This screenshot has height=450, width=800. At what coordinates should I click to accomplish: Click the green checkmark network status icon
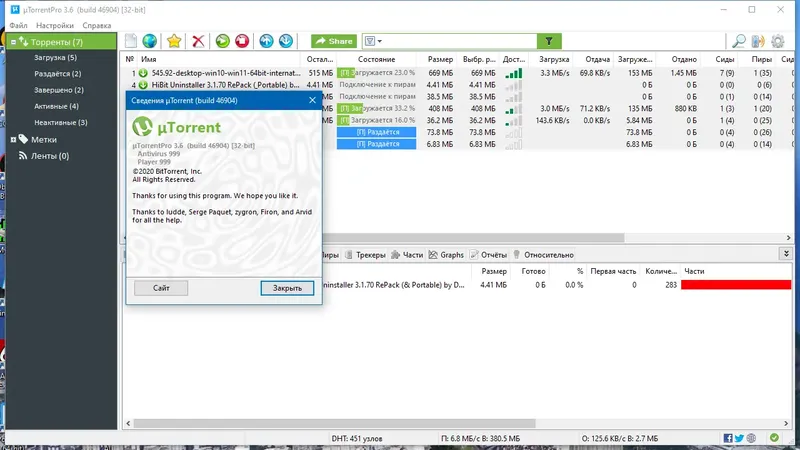coord(774,438)
